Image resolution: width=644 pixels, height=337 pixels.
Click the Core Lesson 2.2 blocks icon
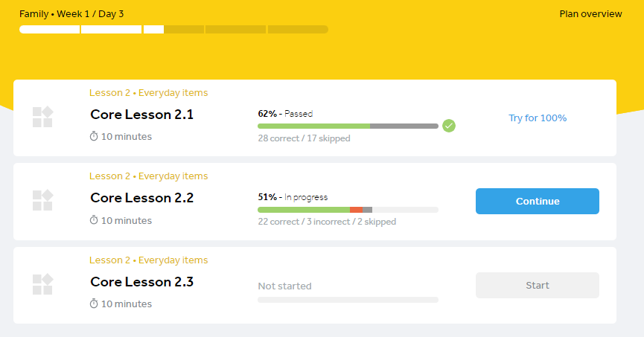[x=42, y=200]
